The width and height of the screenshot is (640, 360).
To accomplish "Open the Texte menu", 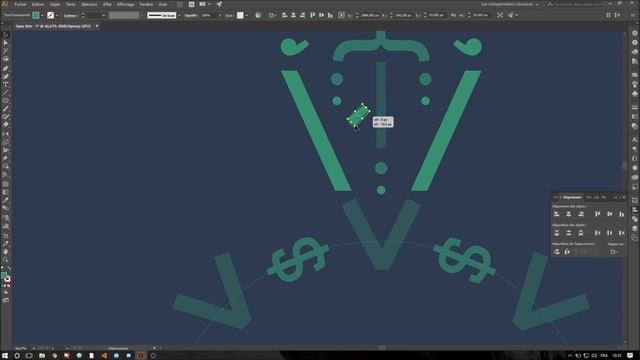I will [x=71, y=4].
